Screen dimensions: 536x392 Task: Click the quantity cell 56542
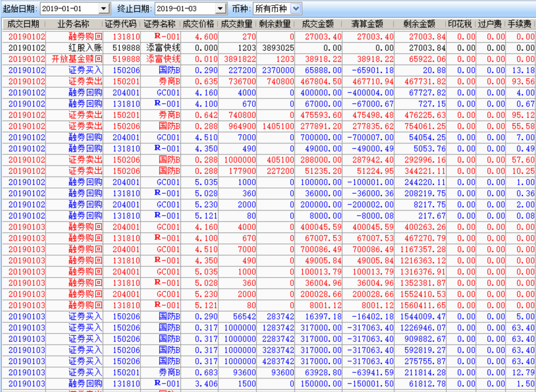[237, 316]
